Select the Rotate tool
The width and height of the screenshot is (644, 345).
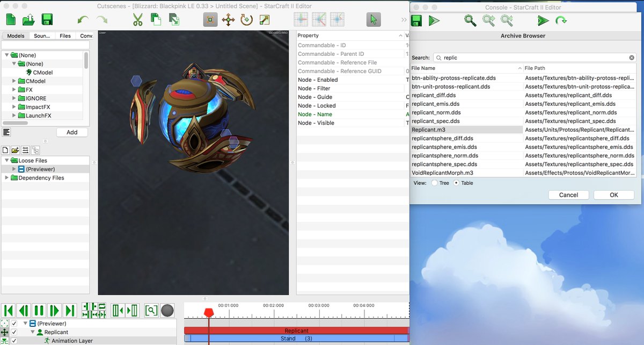tap(246, 20)
